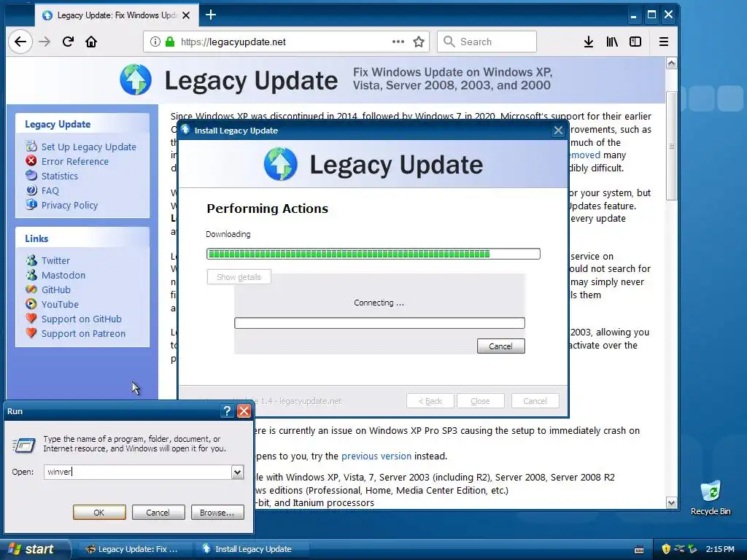This screenshot has height=560, width=747.
Task: Close the Install Legacy Update dialog
Action: 558,131
